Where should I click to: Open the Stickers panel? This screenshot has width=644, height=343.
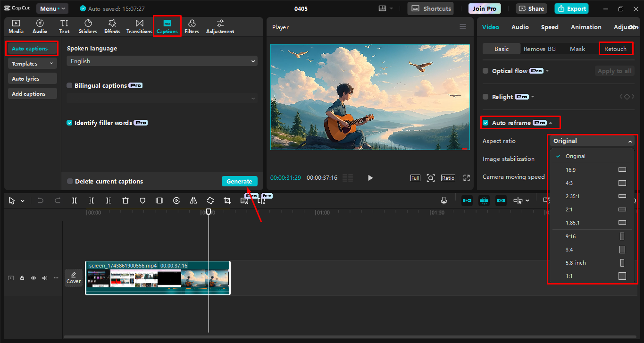tap(88, 26)
